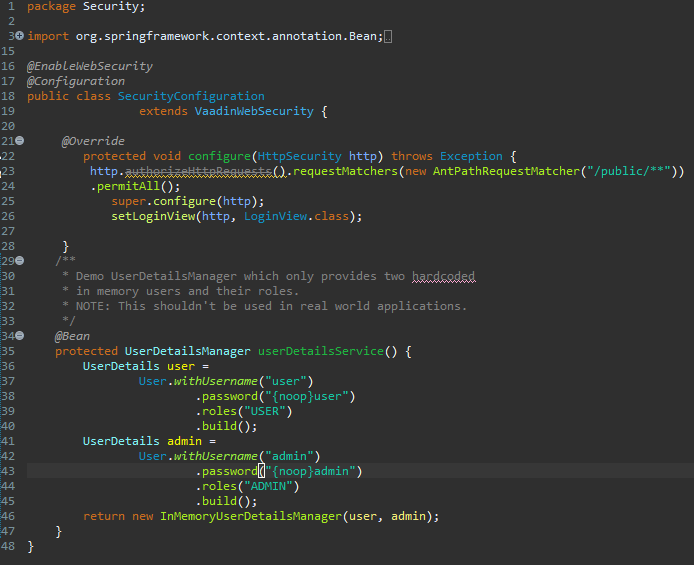Click the @Override annotation
Viewport: 694px width, 565px height.
coord(93,141)
